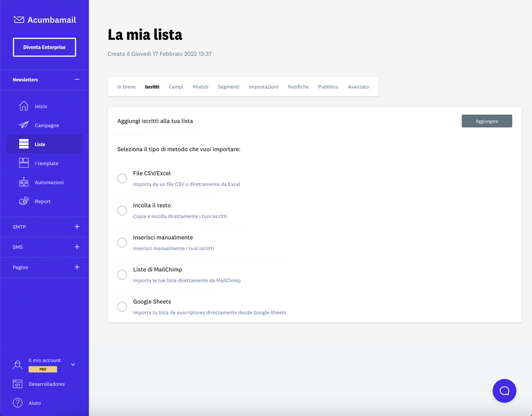This screenshot has height=416, width=532.
Task: Click the Aiuto help icon
Action: 17,403
